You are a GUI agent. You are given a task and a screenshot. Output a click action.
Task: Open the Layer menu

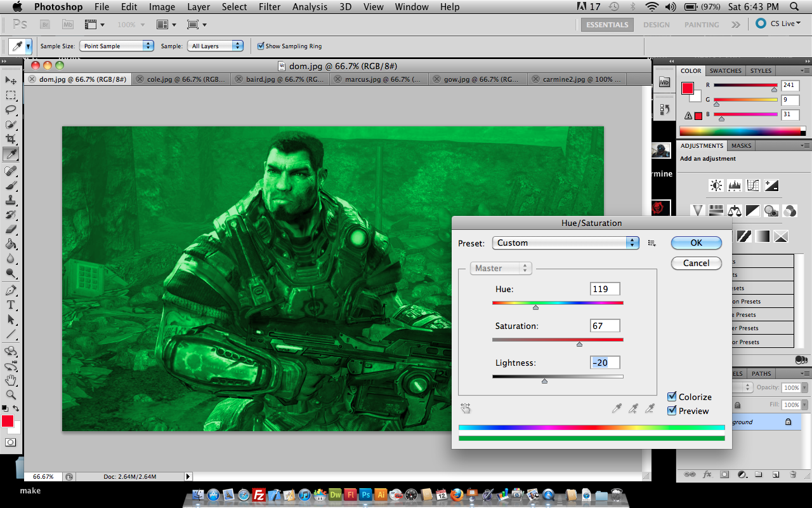199,7
